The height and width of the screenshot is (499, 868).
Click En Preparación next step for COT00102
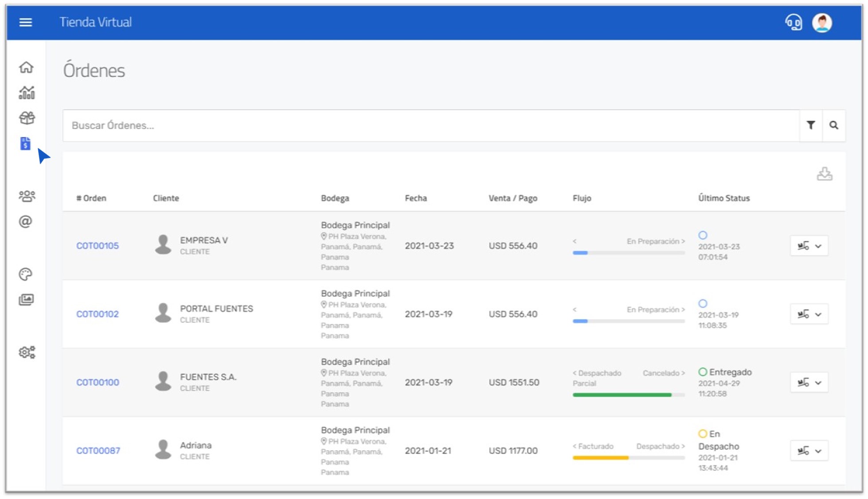[656, 310]
